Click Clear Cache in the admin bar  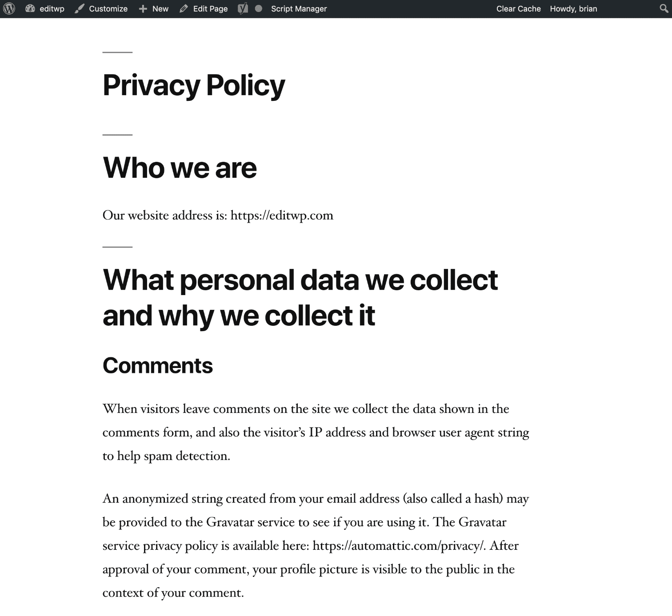click(518, 8)
